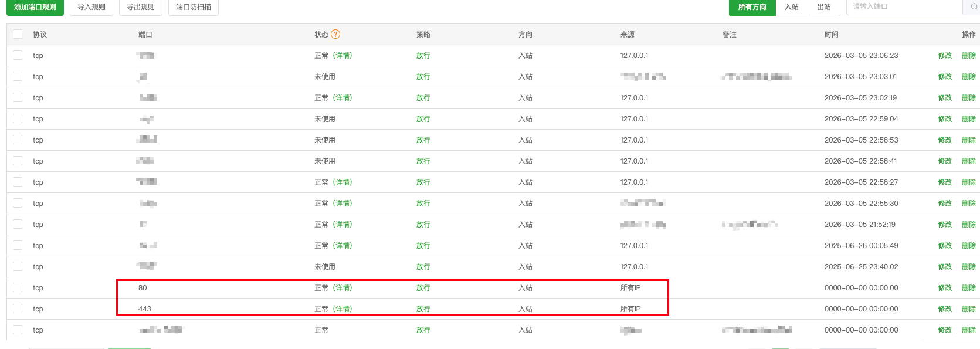Select the Inbound direction tab
This screenshot has width=980, height=349.
pos(792,7)
